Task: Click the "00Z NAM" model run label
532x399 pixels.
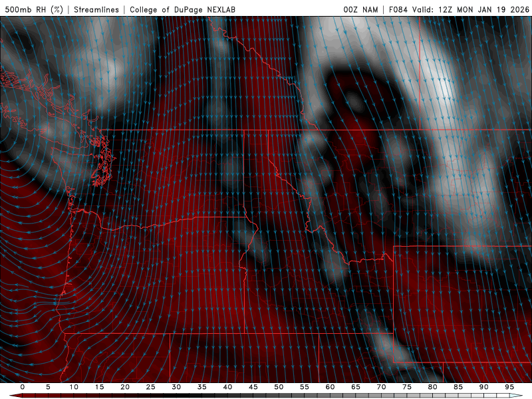Action: tap(360, 9)
